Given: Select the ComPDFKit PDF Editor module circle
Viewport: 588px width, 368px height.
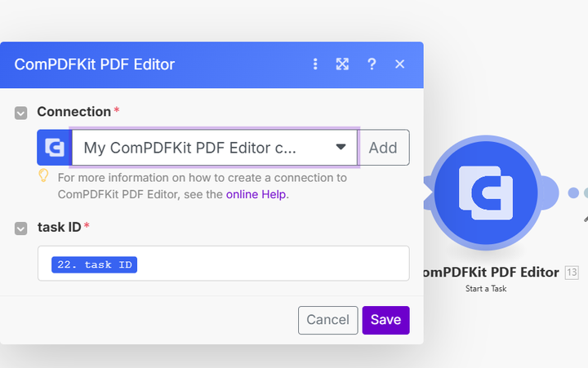Looking at the screenshot, I should coord(486,193).
